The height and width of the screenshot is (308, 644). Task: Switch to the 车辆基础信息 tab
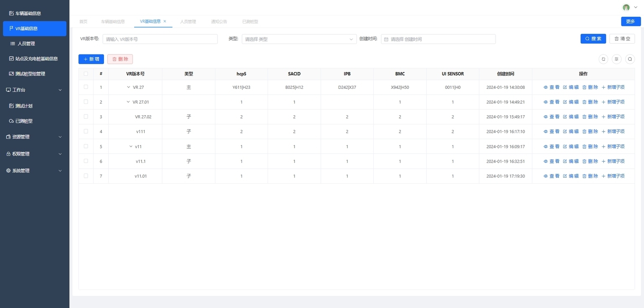(x=113, y=21)
